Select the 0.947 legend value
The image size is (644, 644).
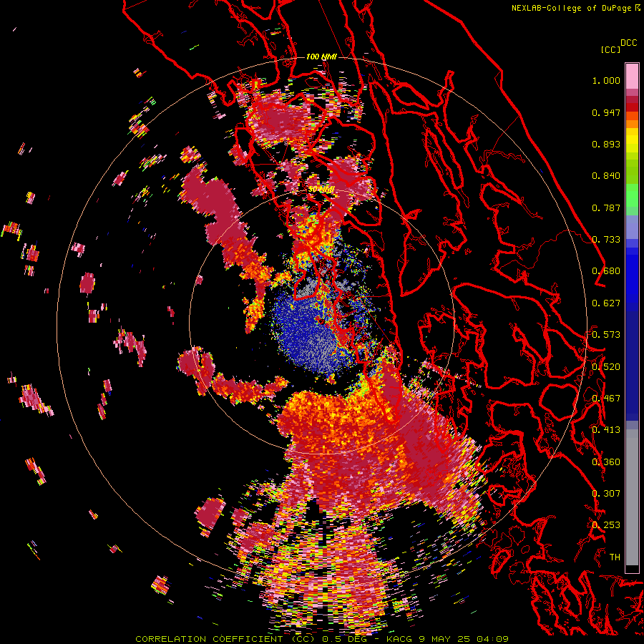(606, 112)
